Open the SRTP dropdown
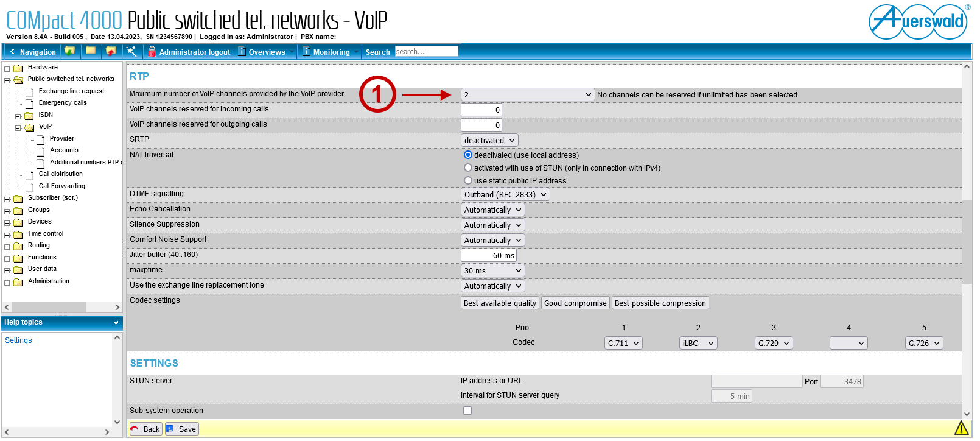The image size is (980, 441). click(489, 140)
